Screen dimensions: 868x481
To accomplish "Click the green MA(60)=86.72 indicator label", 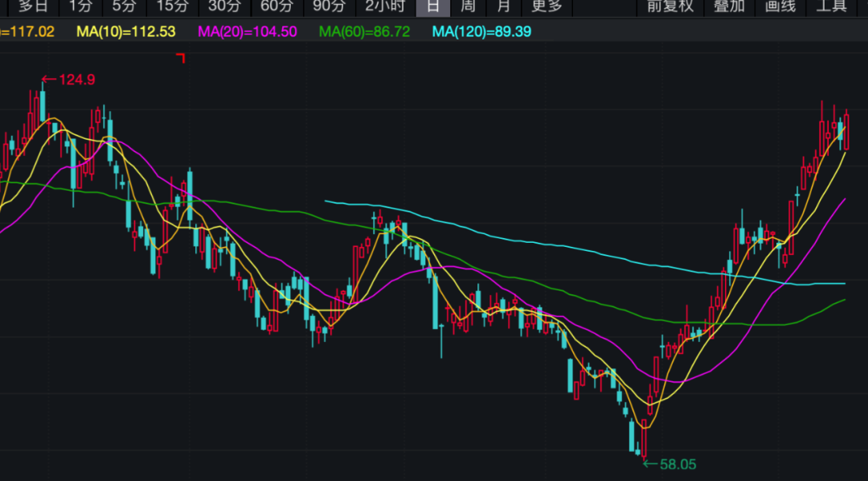I will click(364, 32).
